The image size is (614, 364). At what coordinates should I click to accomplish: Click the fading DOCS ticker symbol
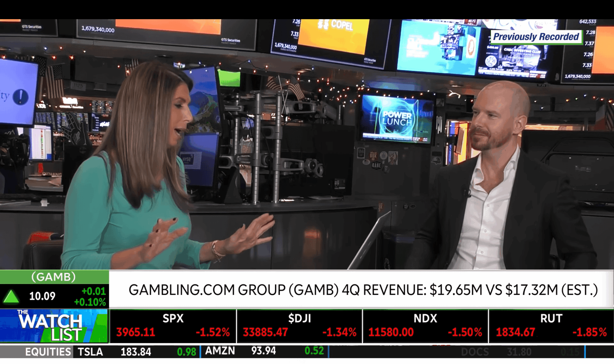click(475, 352)
